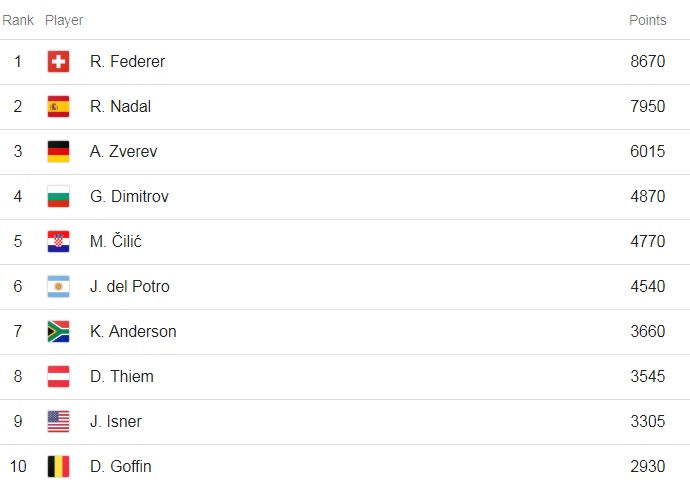Click the South Africa flag beside Anderson
Image resolution: width=690 pixels, height=484 pixels.
59,331
